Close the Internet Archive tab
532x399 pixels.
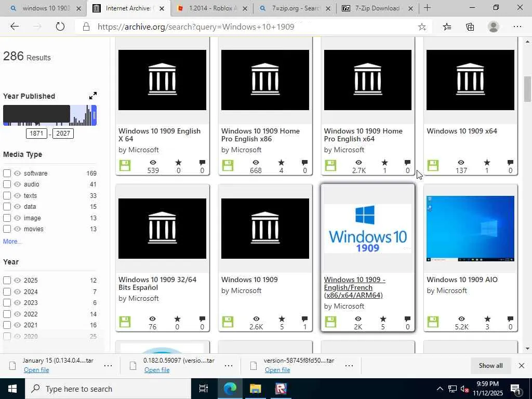(x=162, y=8)
